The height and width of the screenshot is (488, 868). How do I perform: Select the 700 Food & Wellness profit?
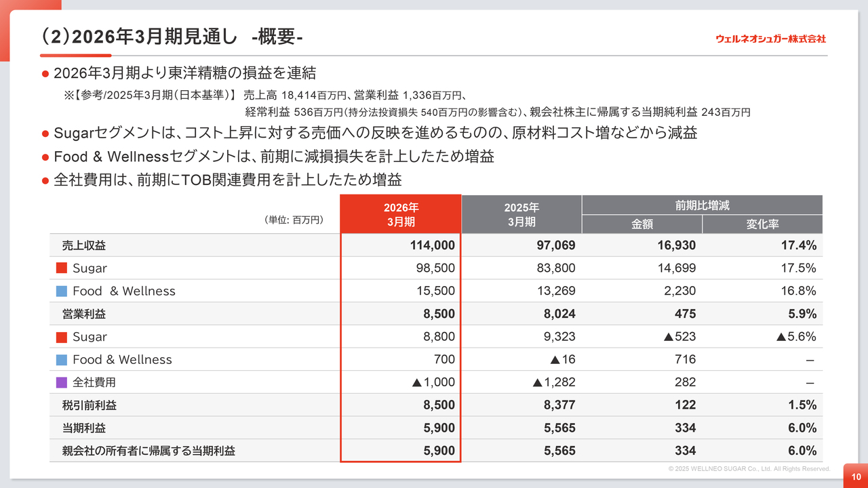click(x=445, y=360)
